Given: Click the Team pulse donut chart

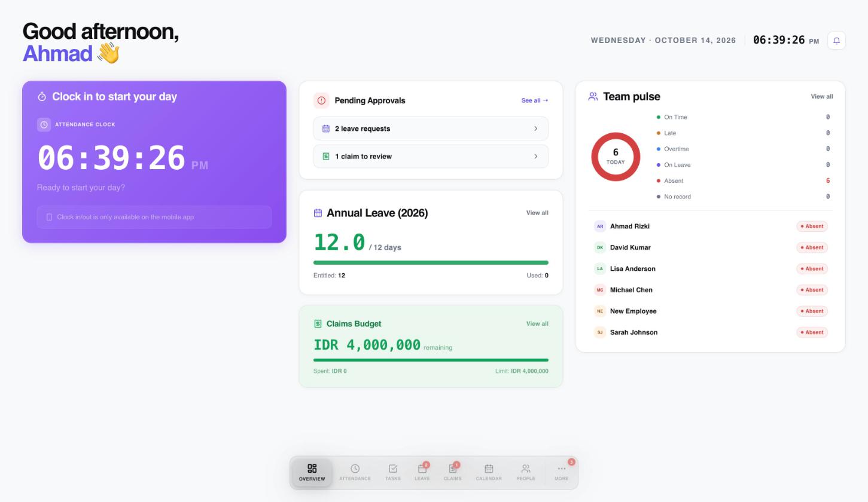Looking at the screenshot, I should coord(616,157).
